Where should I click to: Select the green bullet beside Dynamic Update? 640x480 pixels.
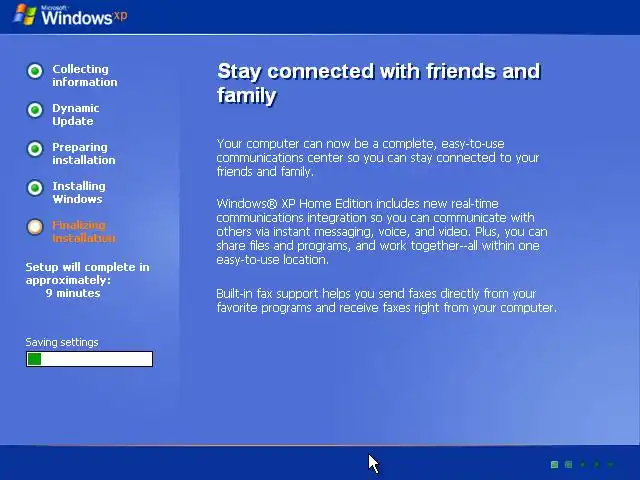[35, 110]
